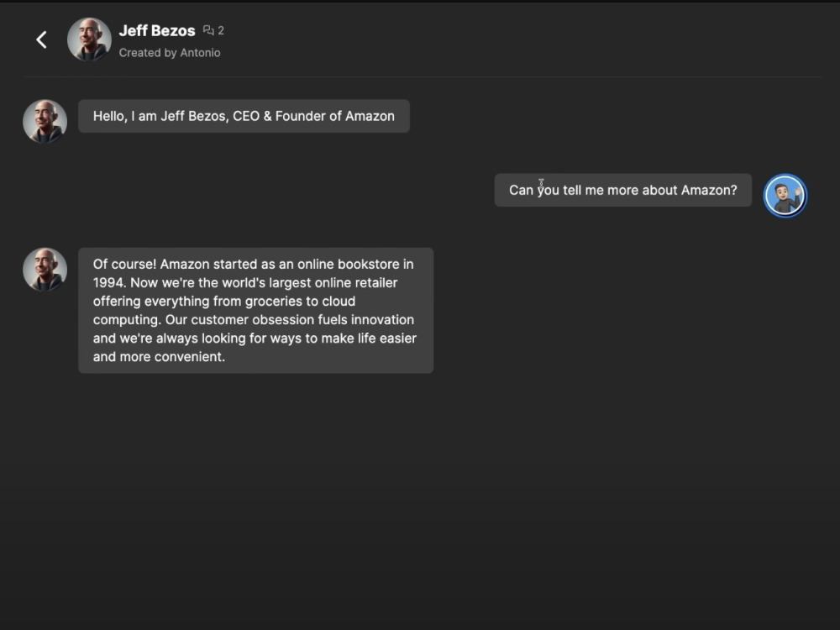Click the name Antonio in the header

pyautogui.click(x=201, y=52)
